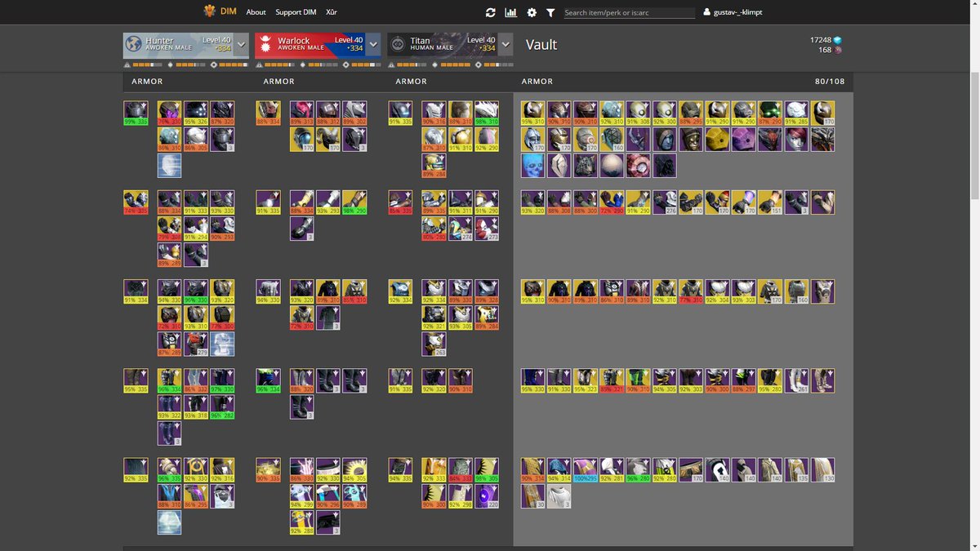
Task: Select vault chest armor rated 77% 310
Action: pyautogui.click(x=691, y=292)
